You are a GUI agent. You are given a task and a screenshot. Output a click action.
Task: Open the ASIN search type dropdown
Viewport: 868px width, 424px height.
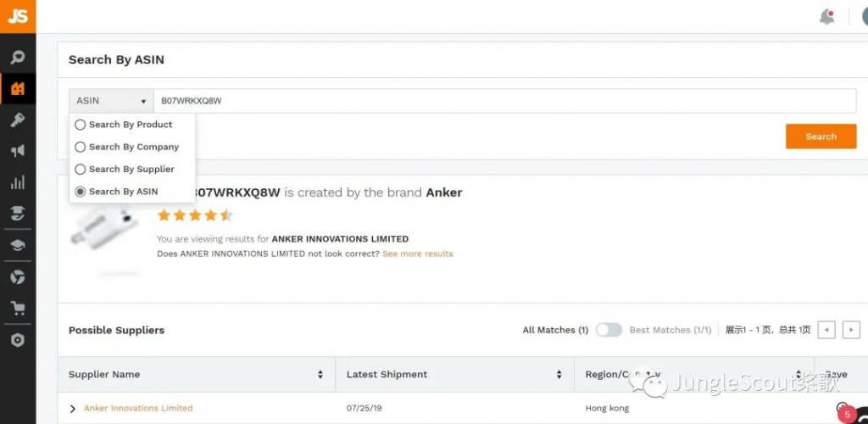111,101
